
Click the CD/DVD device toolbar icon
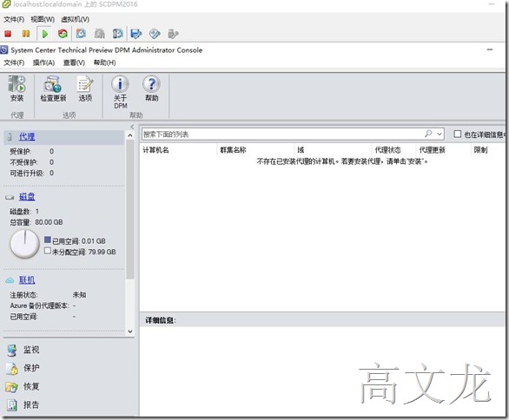155,34
